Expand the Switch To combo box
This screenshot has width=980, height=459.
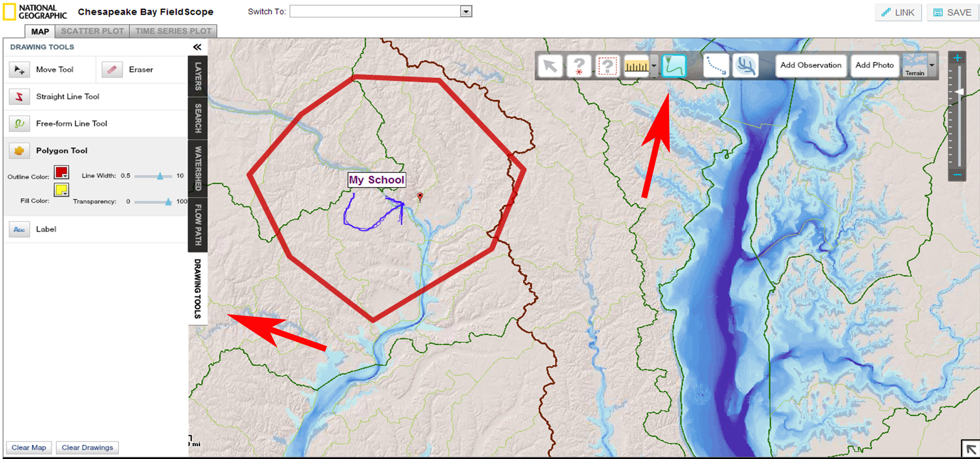pos(466,12)
